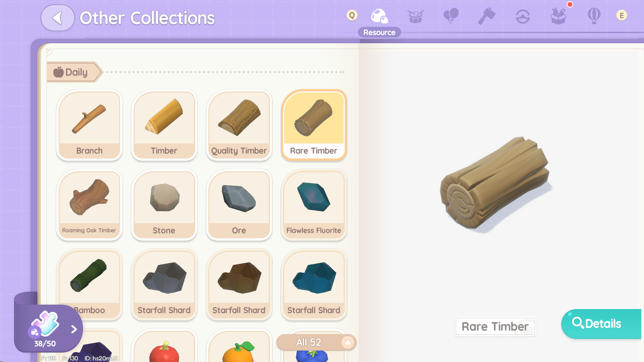Collapse the Daily section header

click(x=74, y=72)
